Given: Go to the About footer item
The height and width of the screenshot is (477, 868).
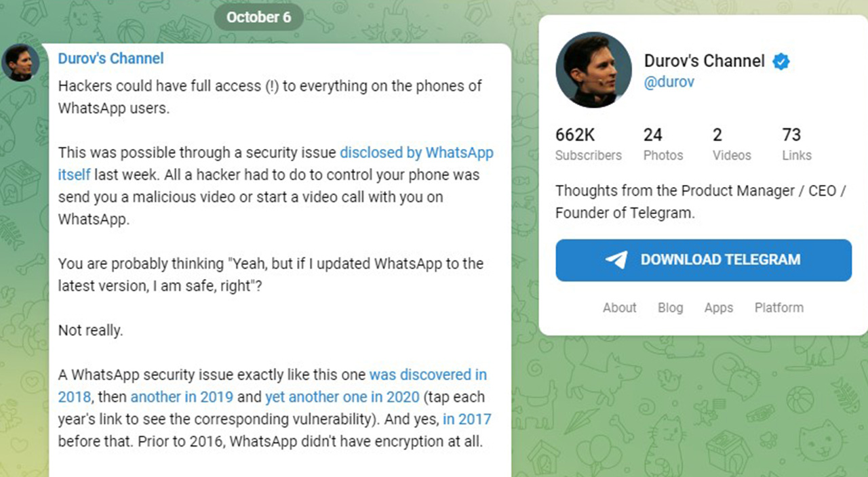Looking at the screenshot, I should coord(619,308).
